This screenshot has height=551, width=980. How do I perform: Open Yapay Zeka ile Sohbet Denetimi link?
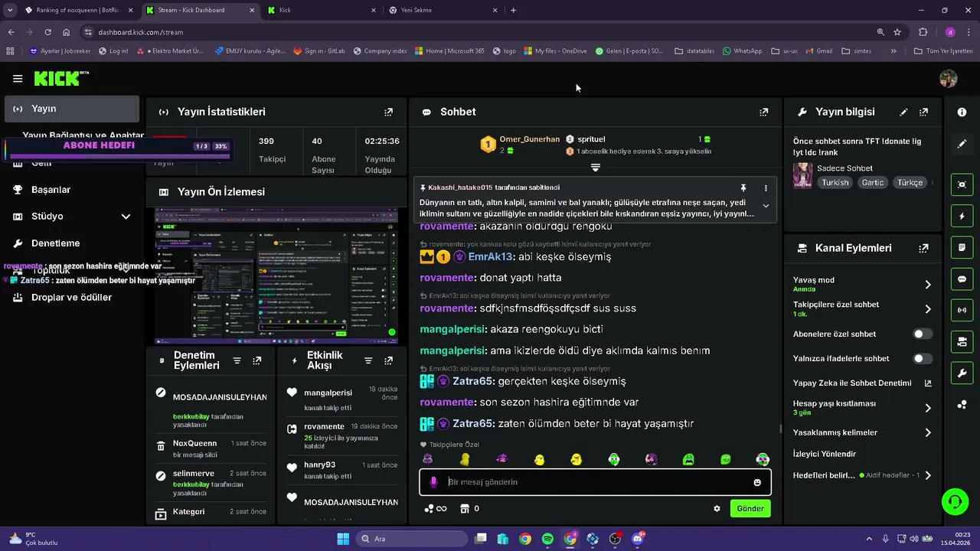(x=862, y=383)
